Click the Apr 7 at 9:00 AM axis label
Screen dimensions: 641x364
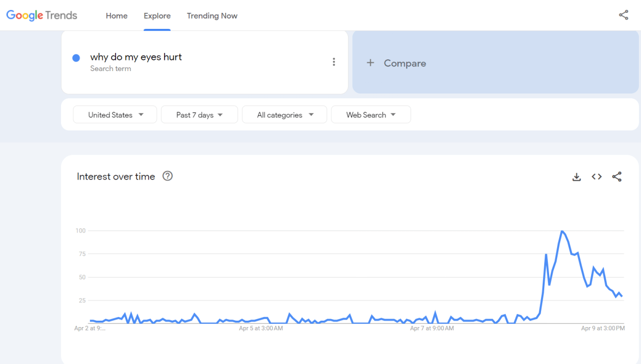[431, 328]
